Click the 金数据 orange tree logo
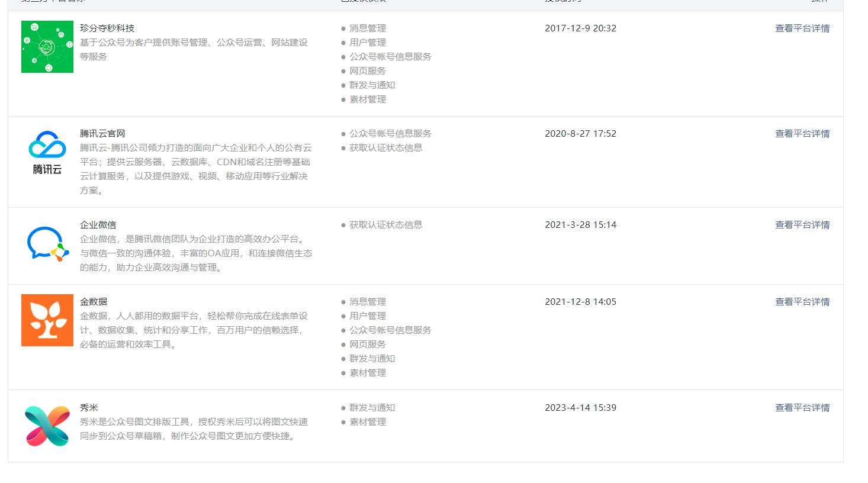The width and height of the screenshot is (868, 483). click(x=47, y=320)
